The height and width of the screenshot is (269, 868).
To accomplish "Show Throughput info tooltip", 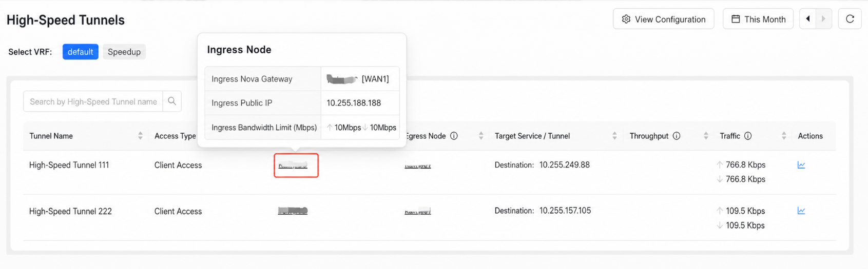I will (677, 136).
